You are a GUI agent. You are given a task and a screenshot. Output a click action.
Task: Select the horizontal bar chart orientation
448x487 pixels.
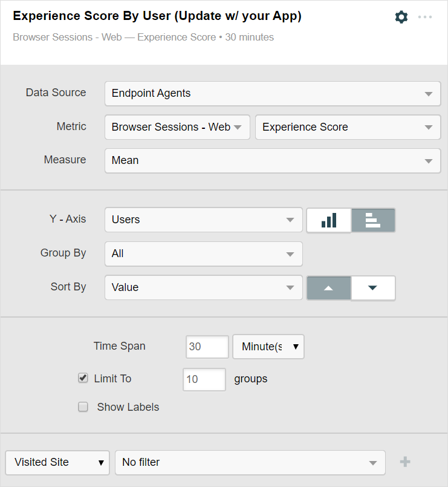(x=373, y=220)
